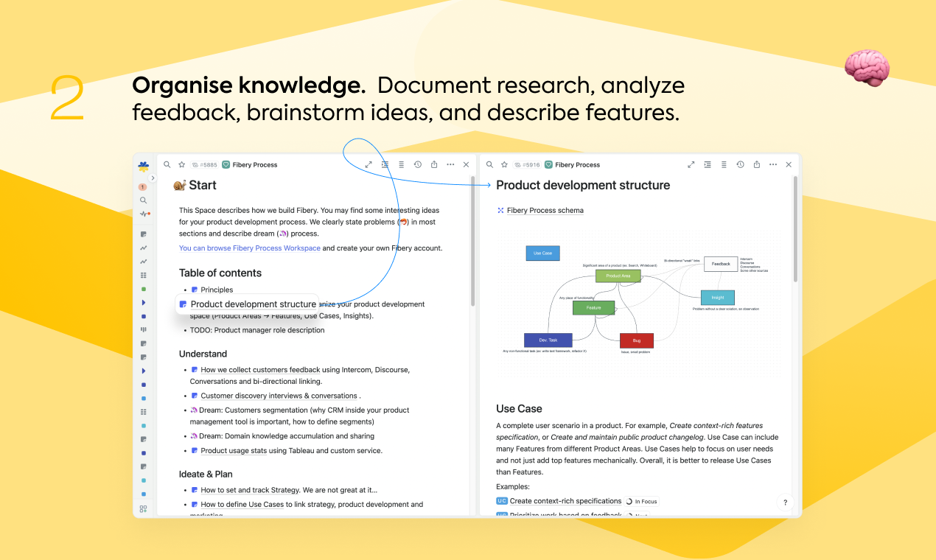The height and width of the screenshot is (560, 936).
Task: Expand the Start panel to full screen
Action: [369, 165]
